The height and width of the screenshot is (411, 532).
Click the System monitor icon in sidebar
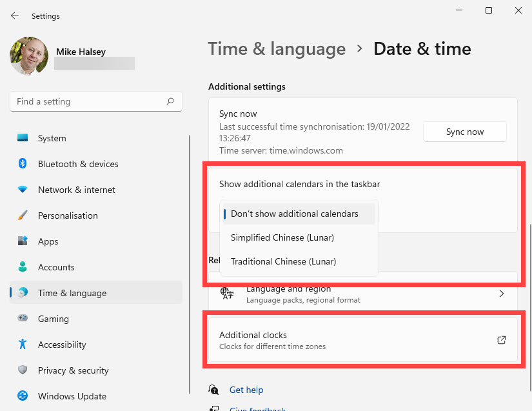[23, 138]
